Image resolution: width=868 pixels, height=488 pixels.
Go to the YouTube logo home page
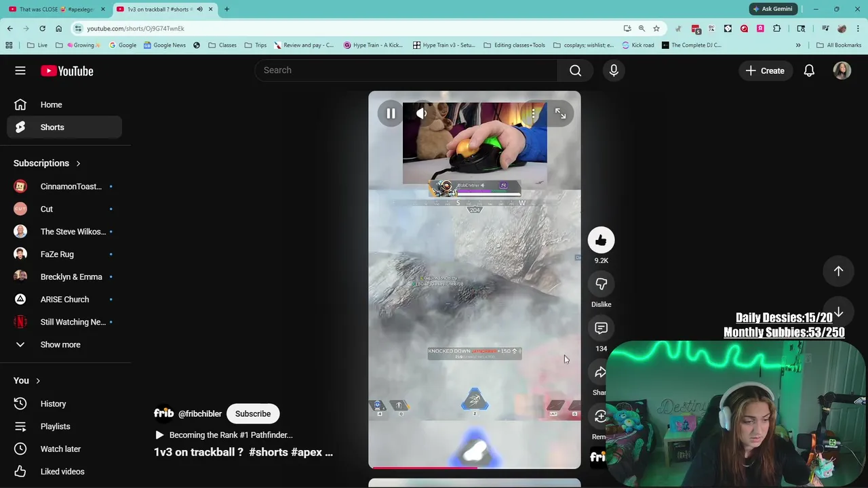coord(66,70)
